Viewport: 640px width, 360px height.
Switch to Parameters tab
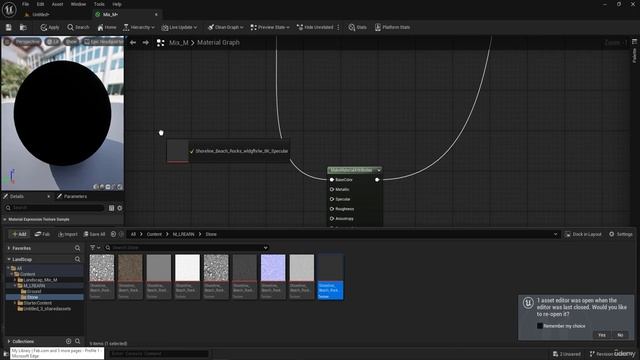[x=72, y=196]
